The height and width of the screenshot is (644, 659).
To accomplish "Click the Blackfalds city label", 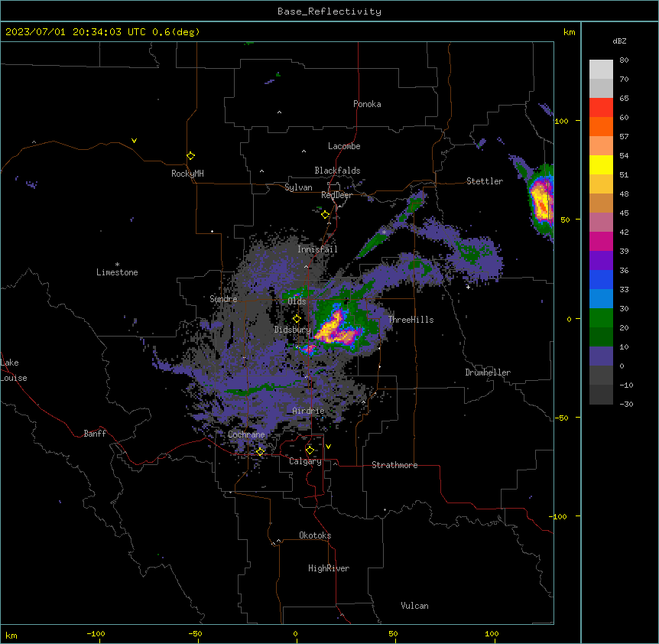I will (337, 171).
